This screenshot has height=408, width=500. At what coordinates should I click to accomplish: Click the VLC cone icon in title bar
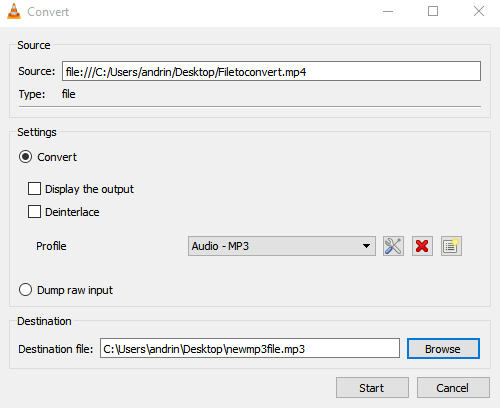click(14, 11)
